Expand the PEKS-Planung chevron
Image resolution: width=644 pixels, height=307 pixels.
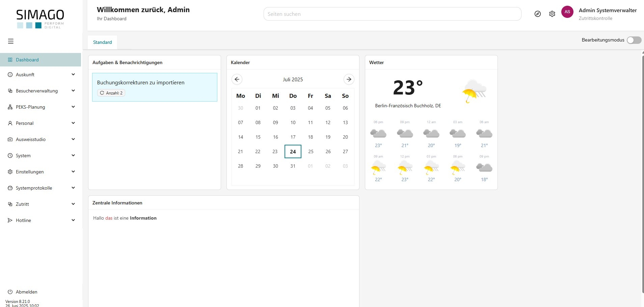(73, 107)
